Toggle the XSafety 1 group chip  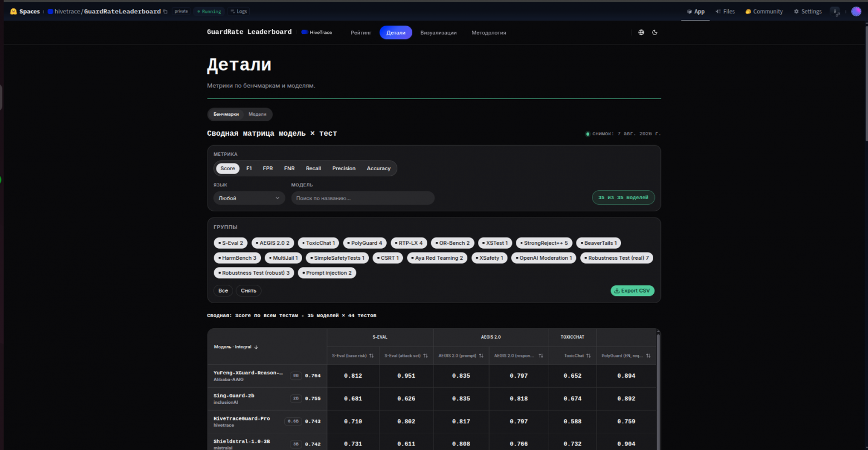[x=489, y=258]
